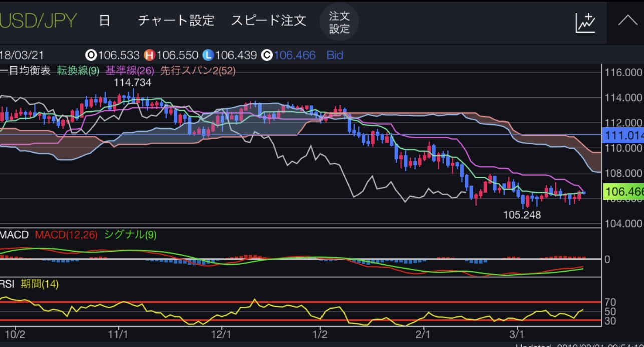
Task: Tap the 注文設定 round button
Action: pyautogui.click(x=339, y=22)
